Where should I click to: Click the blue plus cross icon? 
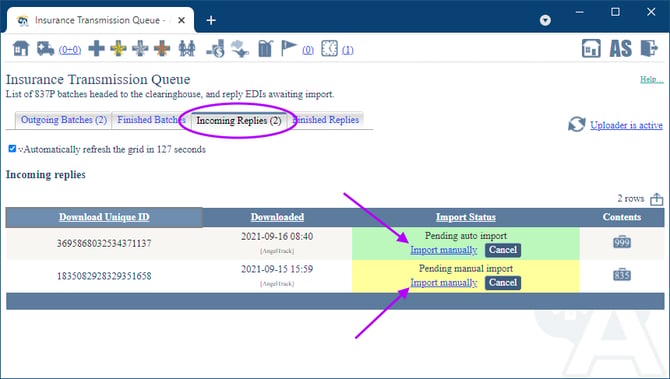pos(97,49)
